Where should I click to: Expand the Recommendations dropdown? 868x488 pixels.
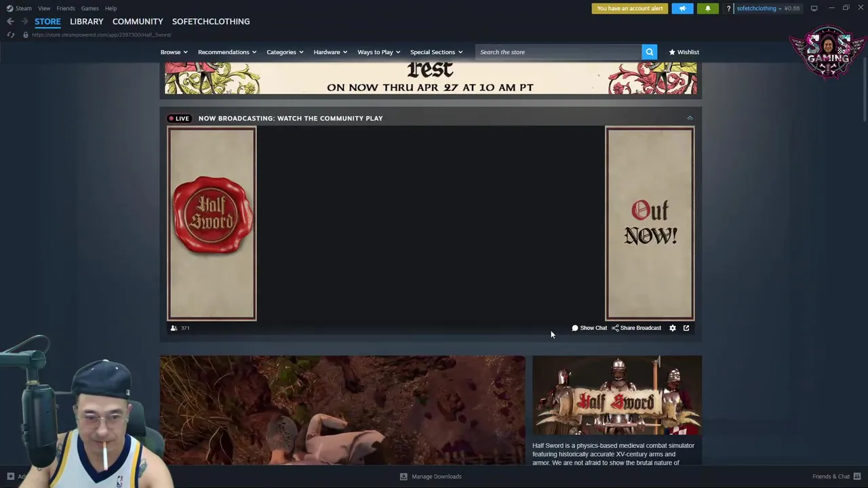[x=227, y=52]
